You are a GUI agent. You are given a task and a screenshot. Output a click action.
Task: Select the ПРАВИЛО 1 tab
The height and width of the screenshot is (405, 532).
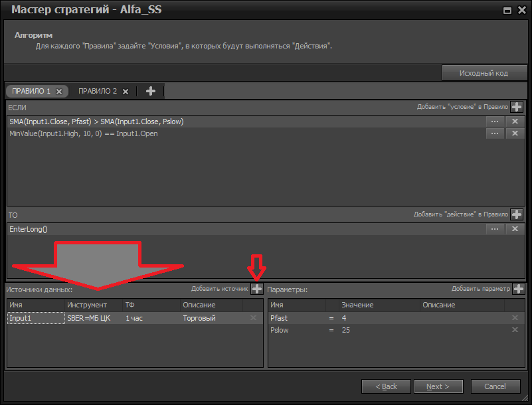coord(31,91)
